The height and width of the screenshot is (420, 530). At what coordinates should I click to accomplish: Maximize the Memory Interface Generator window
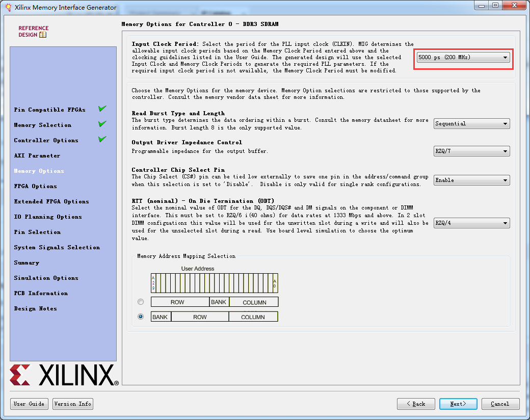click(x=495, y=6)
